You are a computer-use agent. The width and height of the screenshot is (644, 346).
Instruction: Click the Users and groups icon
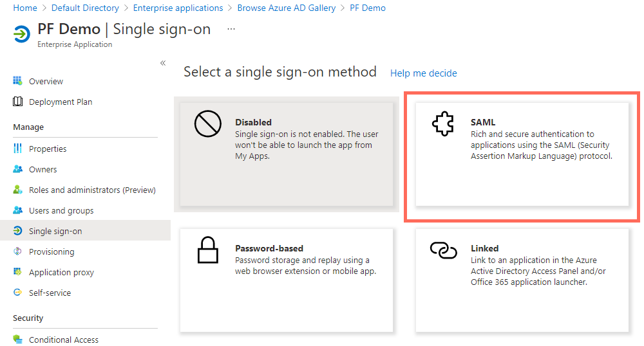pos(17,210)
